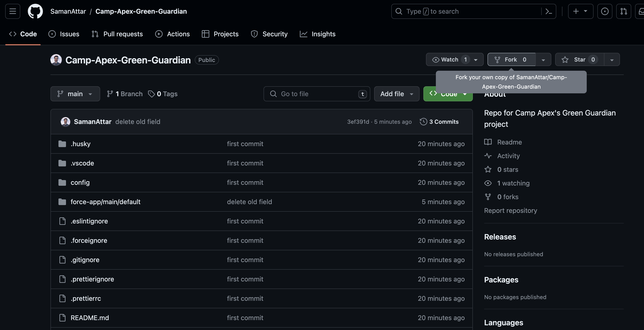Viewport: 644px width, 330px height.
Task: Click the file icon for .prettierrc
Action: click(62, 298)
